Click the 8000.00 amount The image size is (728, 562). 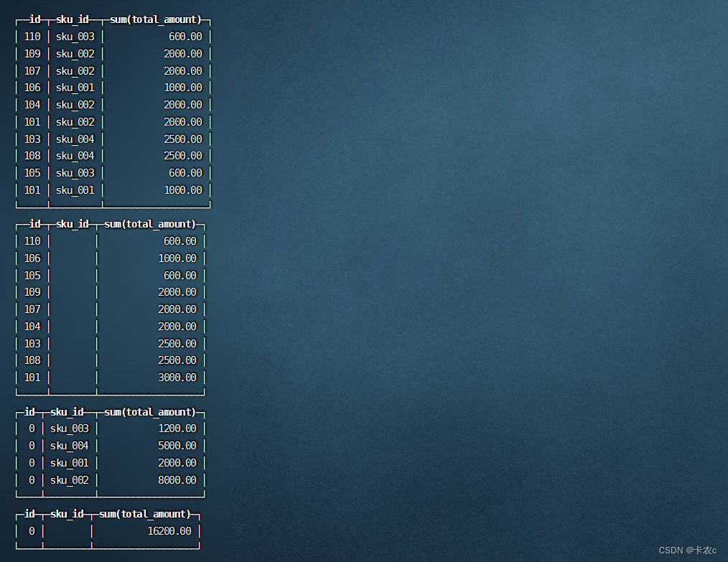coord(177,480)
